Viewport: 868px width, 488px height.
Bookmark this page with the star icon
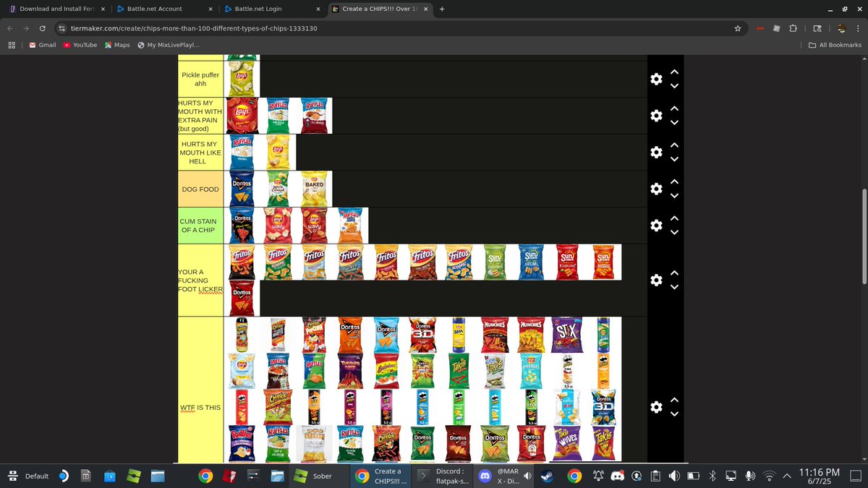point(737,28)
